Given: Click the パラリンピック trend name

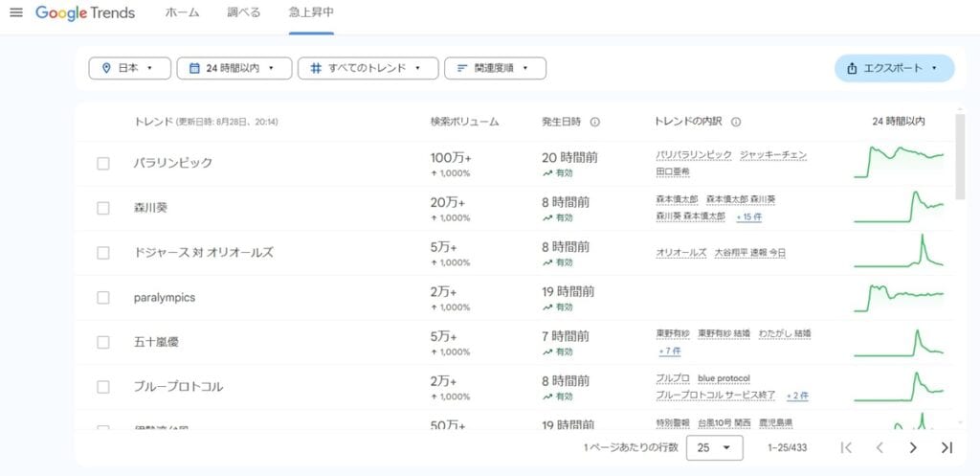Looking at the screenshot, I should (173, 163).
